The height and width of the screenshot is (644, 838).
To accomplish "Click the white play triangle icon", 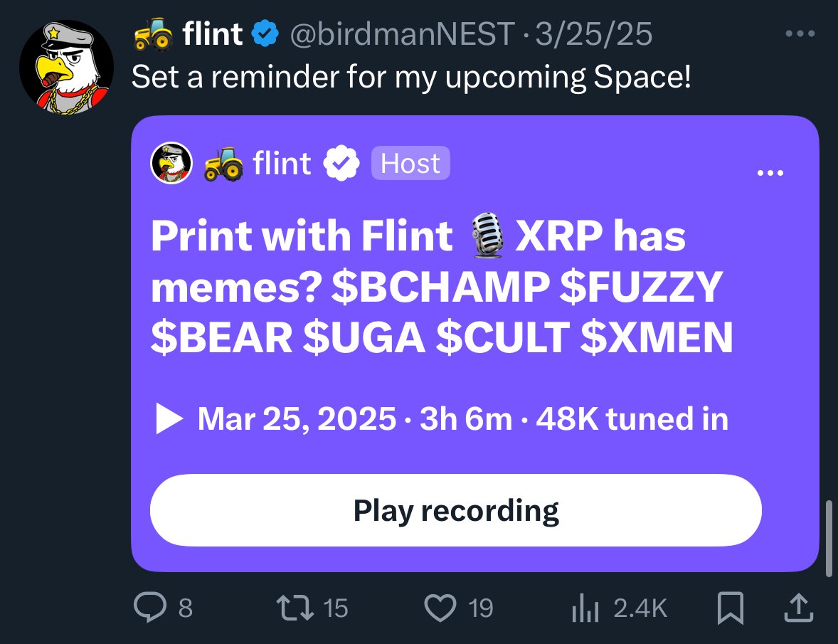I will pyautogui.click(x=169, y=418).
